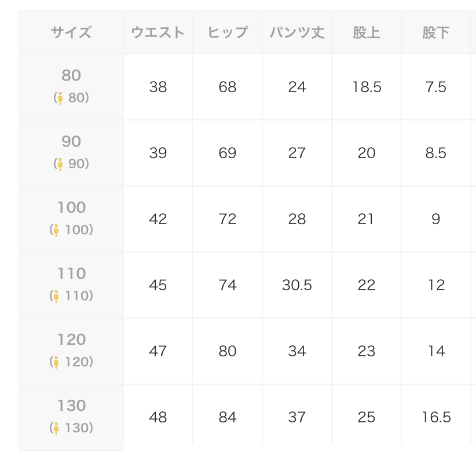Click the yellow person icon beside 110
Viewport: 476px width, 460px height.
coord(56,297)
